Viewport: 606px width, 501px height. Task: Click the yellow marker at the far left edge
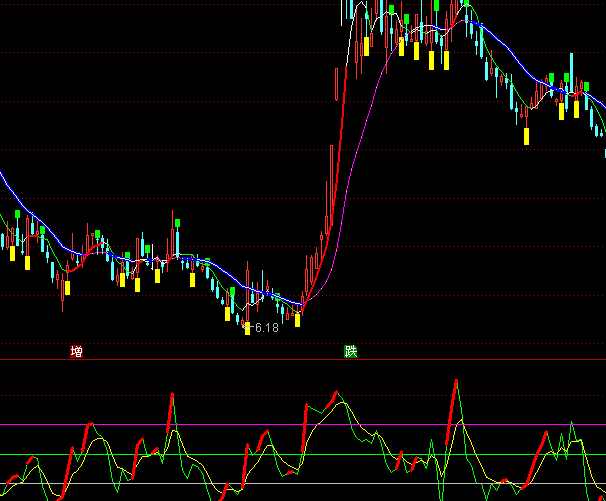tap(12, 252)
